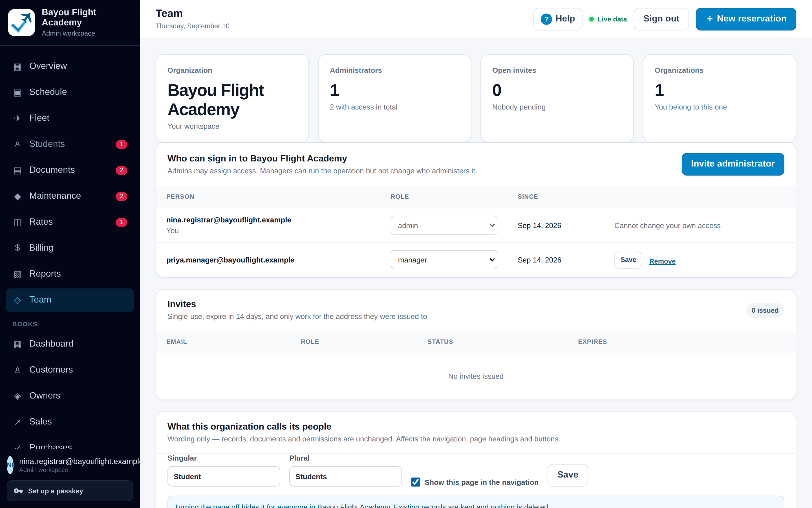Click the plus icon on New reservation

pyautogui.click(x=710, y=19)
